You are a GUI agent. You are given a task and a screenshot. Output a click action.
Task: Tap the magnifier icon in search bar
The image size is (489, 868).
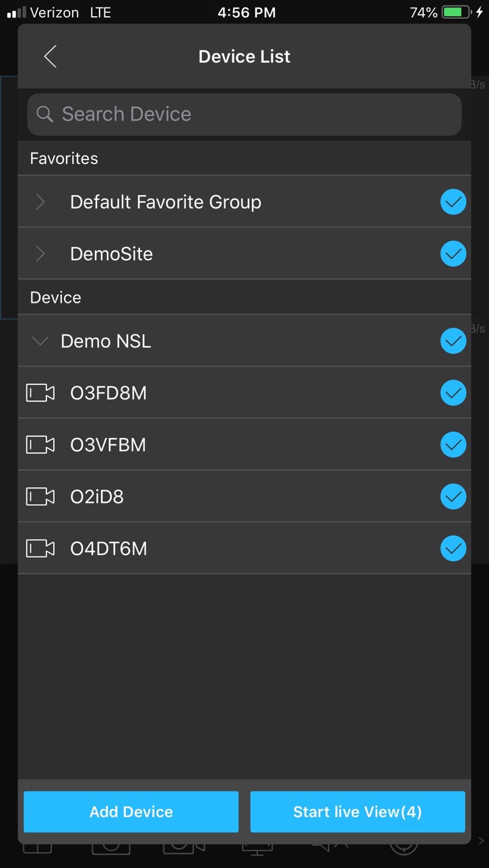[x=45, y=114]
